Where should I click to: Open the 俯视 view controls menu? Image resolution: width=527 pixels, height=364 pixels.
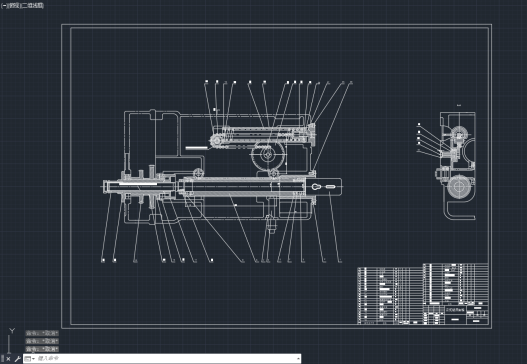click(14, 6)
